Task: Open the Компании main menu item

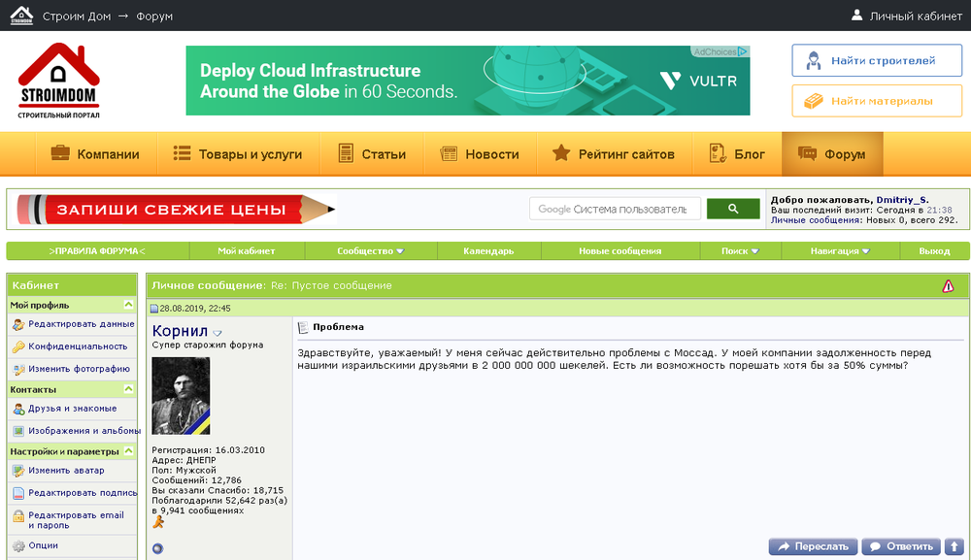Action: click(x=95, y=153)
